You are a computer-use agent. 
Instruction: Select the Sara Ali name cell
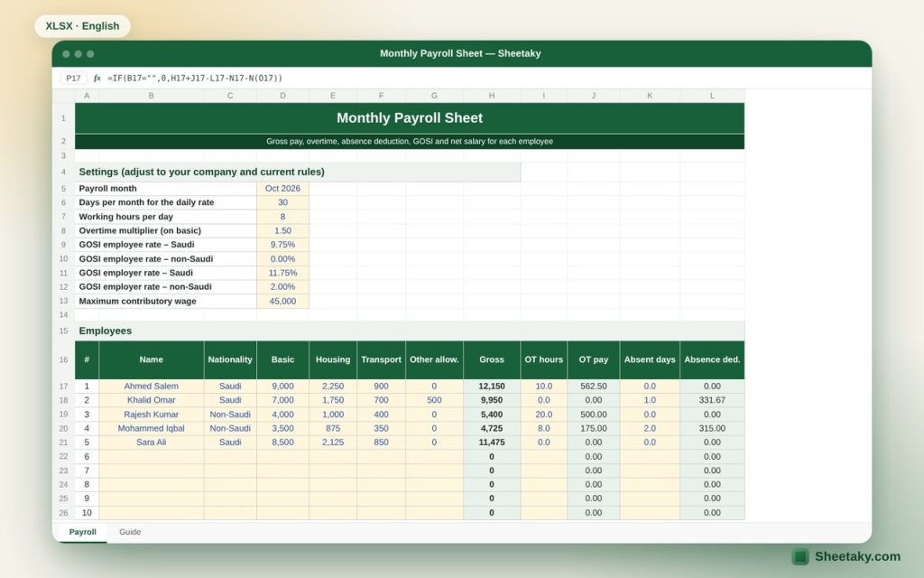152,443
